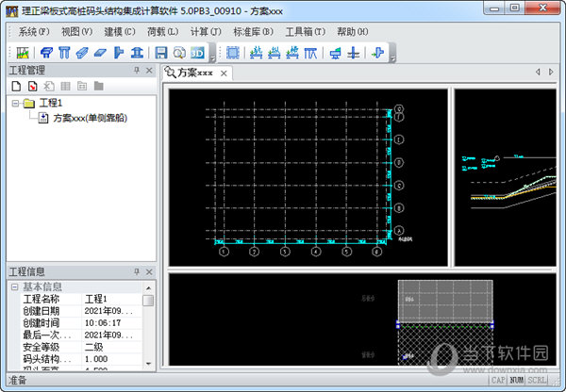Click the double-pile bent toolbar icon
Screen dimensions: 566x392
pyautogui.click(x=64, y=53)
